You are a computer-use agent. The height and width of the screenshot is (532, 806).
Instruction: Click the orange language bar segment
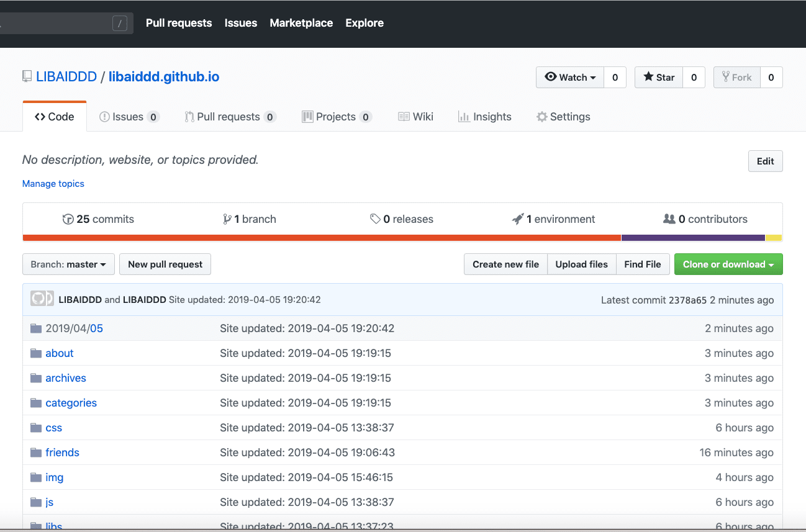pos(322,238)
